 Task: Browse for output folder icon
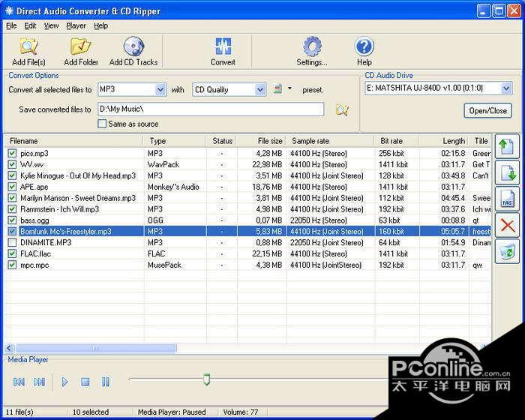[x=342, y=109]
